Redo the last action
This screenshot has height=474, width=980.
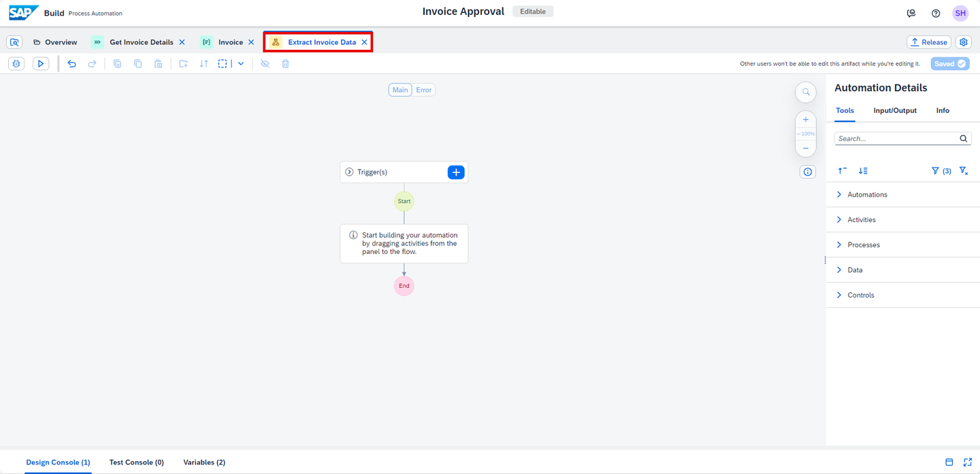coord(93,63)
